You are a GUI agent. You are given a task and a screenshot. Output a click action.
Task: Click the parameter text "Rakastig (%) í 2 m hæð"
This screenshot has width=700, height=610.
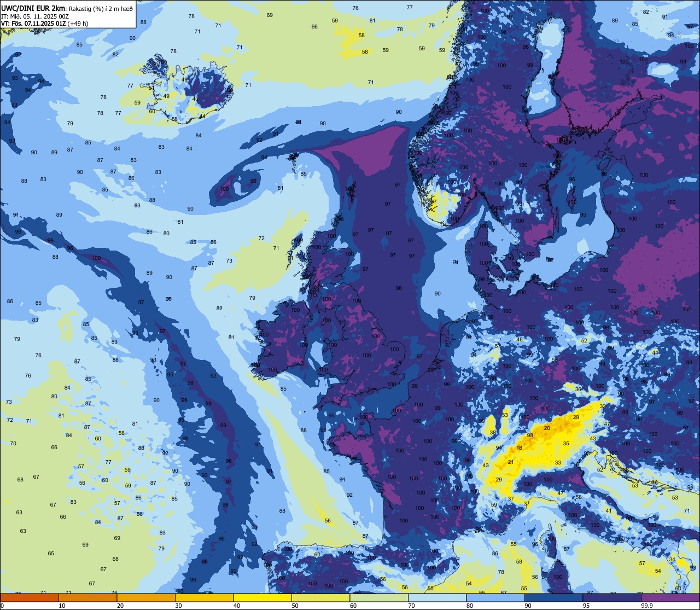[100, 8]
